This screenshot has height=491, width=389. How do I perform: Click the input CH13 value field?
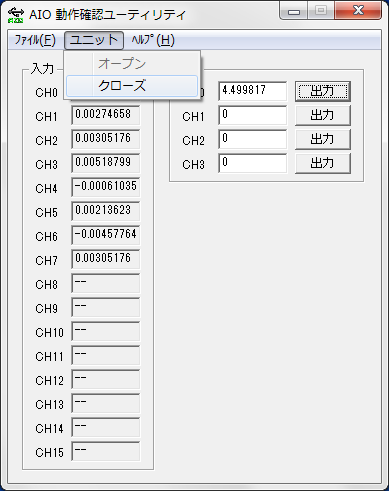click(x=106, y=403)
